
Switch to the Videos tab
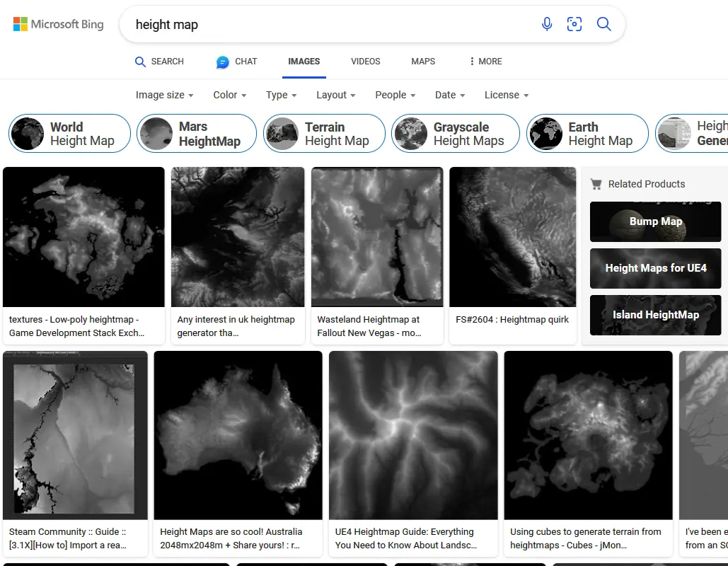(365, 62)
